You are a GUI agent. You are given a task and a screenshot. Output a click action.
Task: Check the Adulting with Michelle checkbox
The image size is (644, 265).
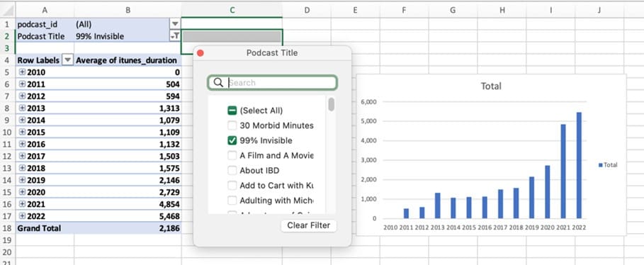pos(232,201)
